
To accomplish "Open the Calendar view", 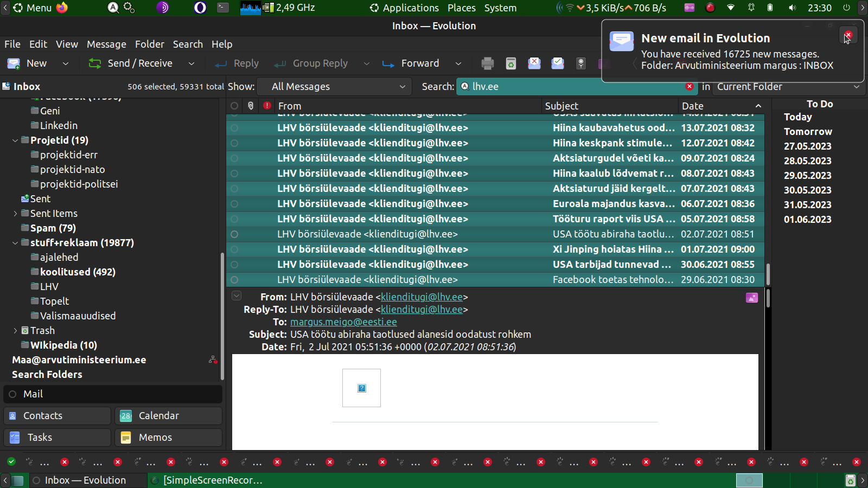I will [168, 416].
